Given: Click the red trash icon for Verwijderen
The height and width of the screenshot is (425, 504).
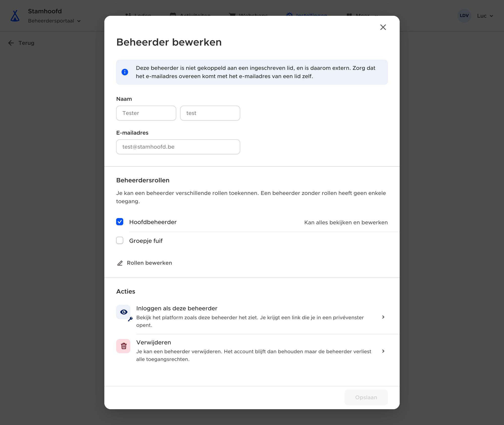Looking at the screenshot, I should pyautogui.click(x=123, y=346).
